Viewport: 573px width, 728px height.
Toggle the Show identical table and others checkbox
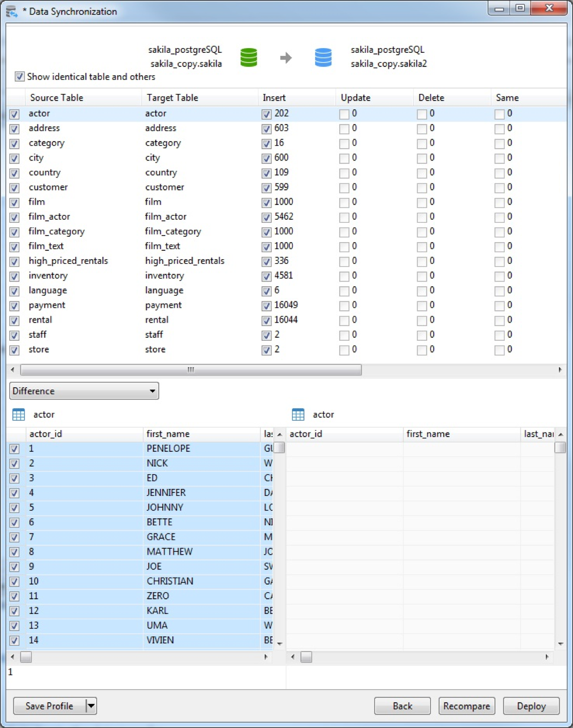pos(19,76)
